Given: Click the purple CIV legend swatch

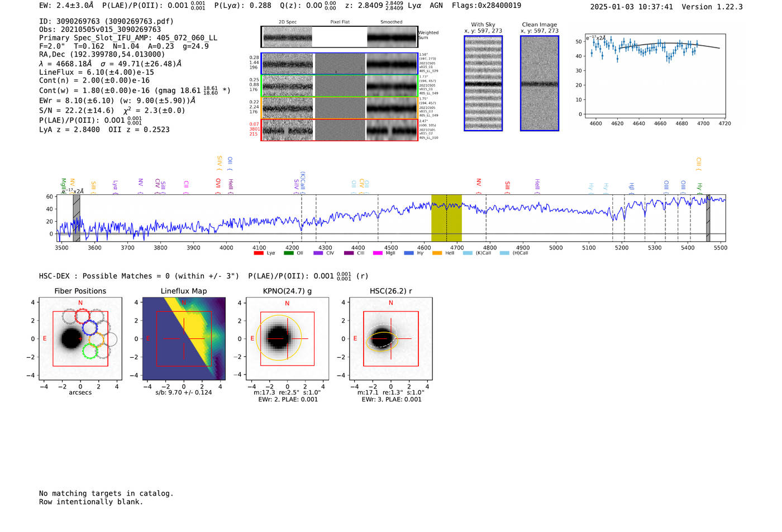Looking at the screenshot, I should click(318, 253).
